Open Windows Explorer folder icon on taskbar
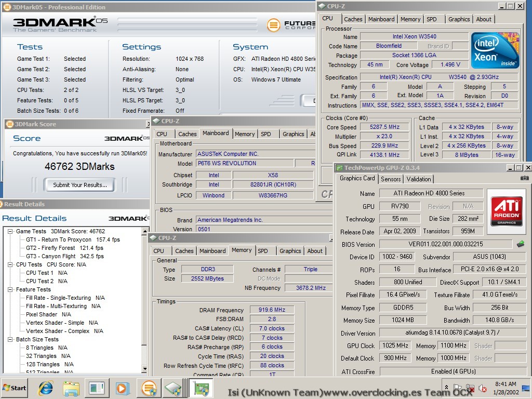The image size is (532, 399). [71, 388]
